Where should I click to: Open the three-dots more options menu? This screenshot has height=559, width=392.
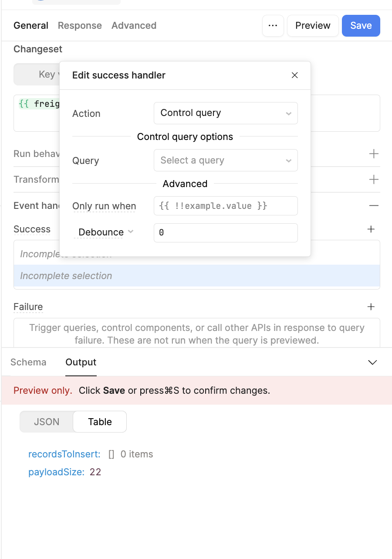tap(273, 26)
